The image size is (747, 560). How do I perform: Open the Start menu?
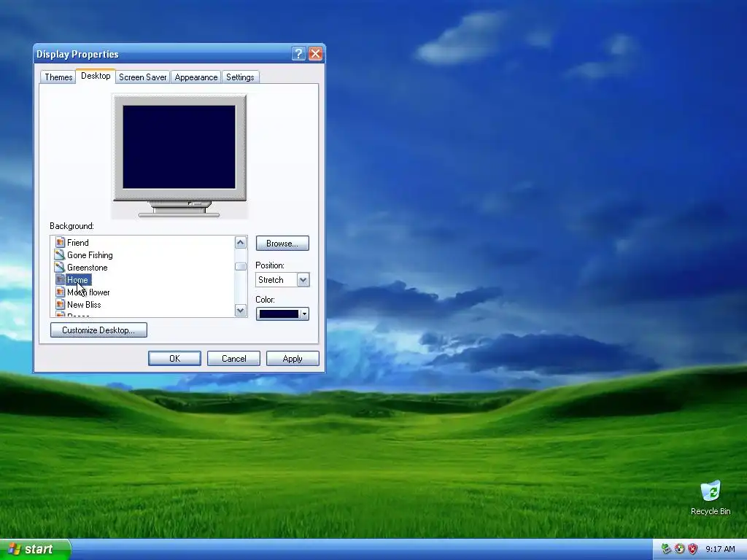35,549
